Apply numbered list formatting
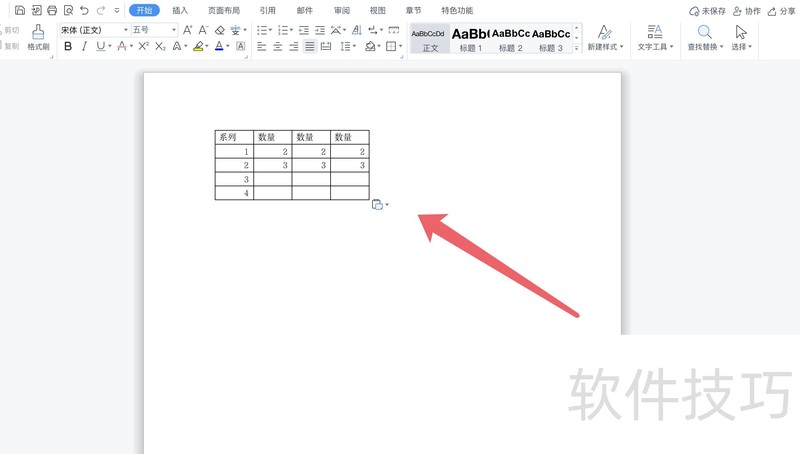The width and height of the screenshot is (800, 454). [x=283, y=30]
